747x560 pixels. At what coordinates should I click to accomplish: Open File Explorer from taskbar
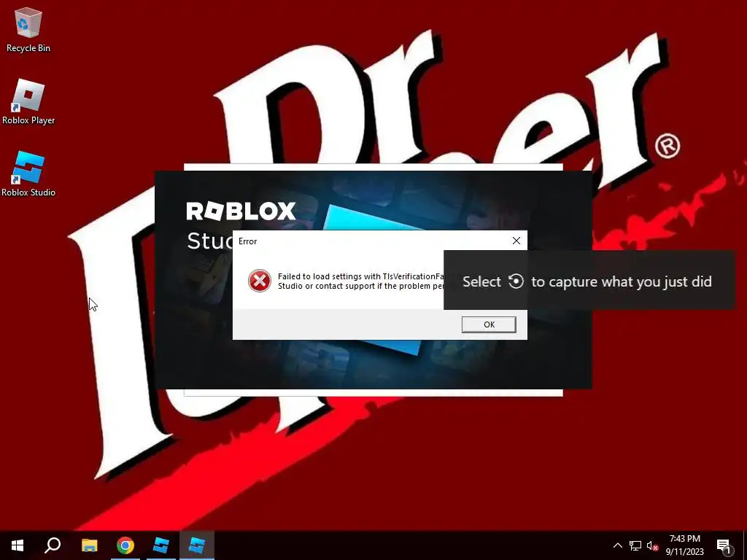[89, 545]
